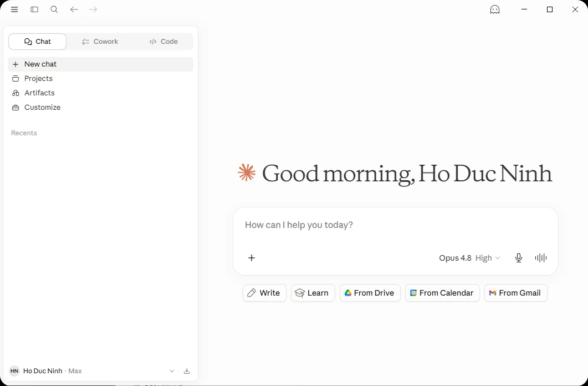The height and width of the screenshot is (386, 588).
Task: Switch to the Cowork tab
Action: point(100,42)
